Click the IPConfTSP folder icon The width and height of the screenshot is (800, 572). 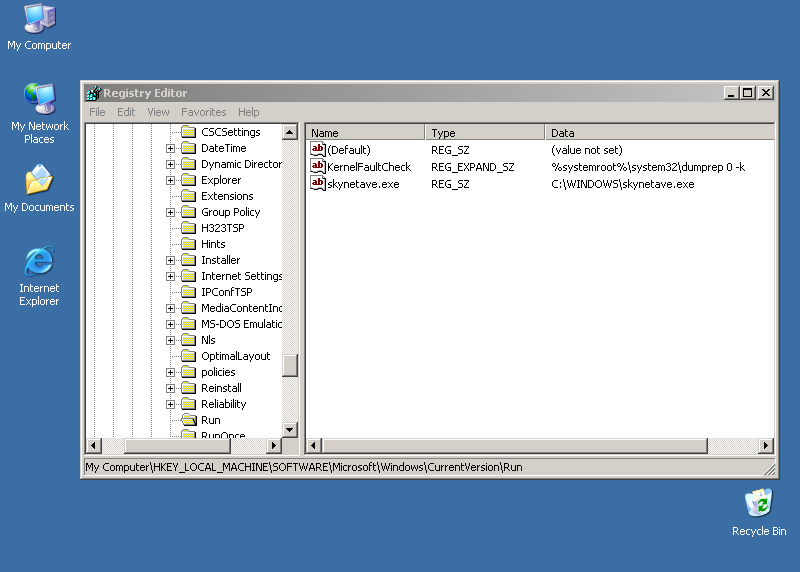pos(189,292)
